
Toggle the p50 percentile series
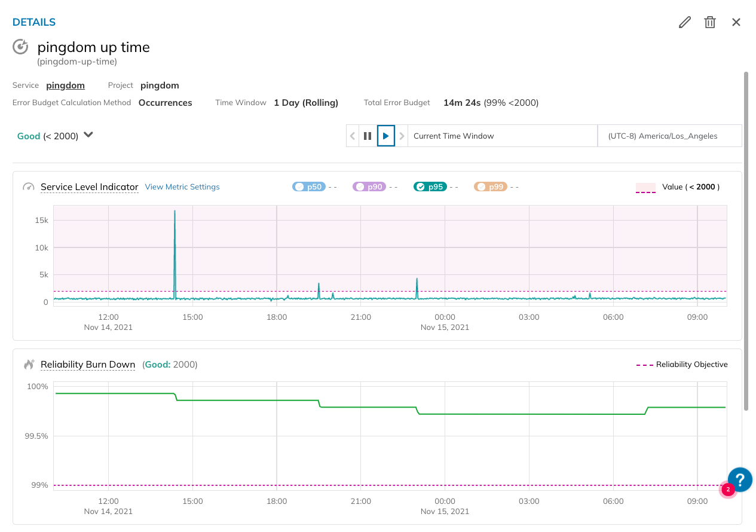coord(309,187)
